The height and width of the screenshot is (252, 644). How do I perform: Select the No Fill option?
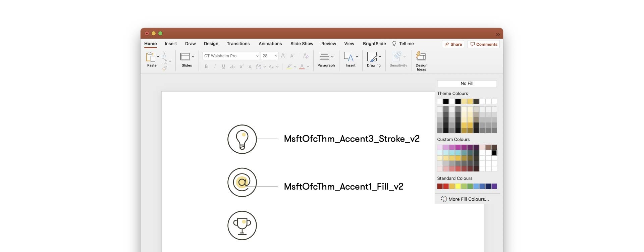(467, 84)
